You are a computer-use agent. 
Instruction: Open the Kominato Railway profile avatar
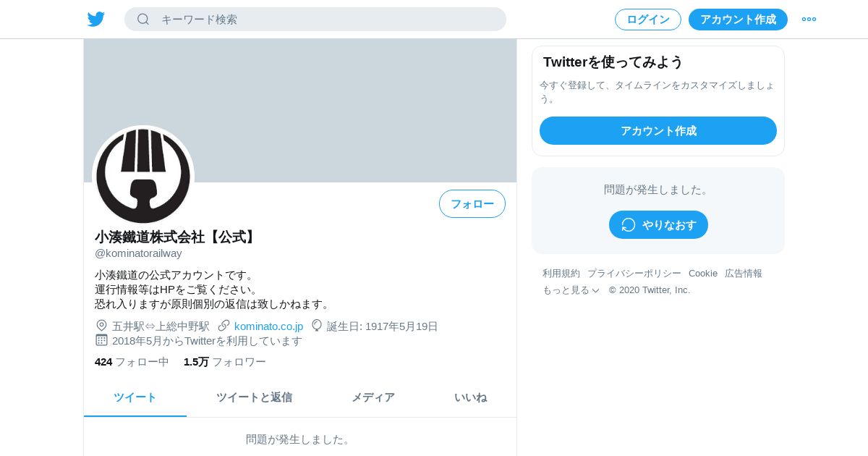(x=143, y=176)
